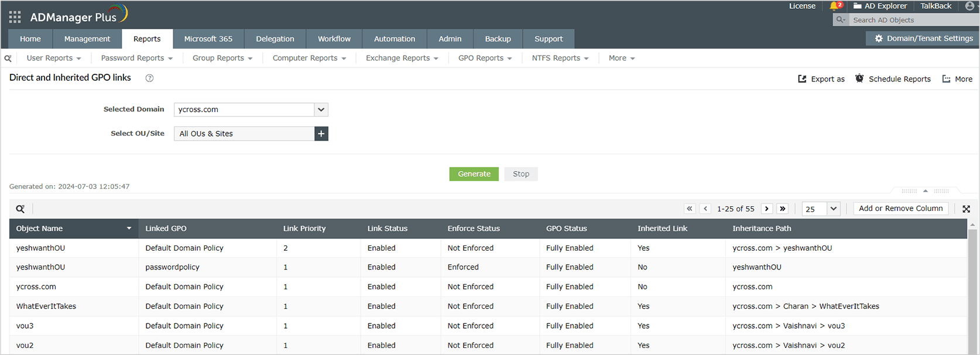Open the help icon next to report title

tap(149, 78)
